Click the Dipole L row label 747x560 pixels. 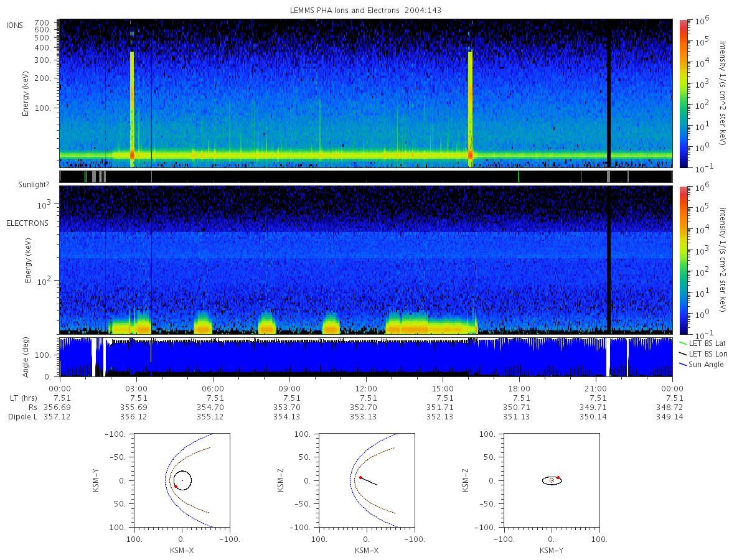click(23, 416)
